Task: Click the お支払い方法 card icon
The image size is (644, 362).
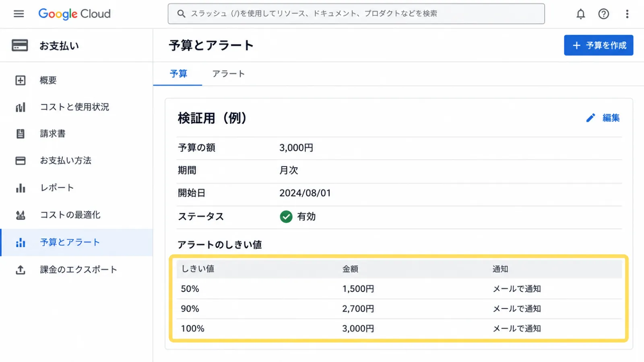Action: point(21,161)
